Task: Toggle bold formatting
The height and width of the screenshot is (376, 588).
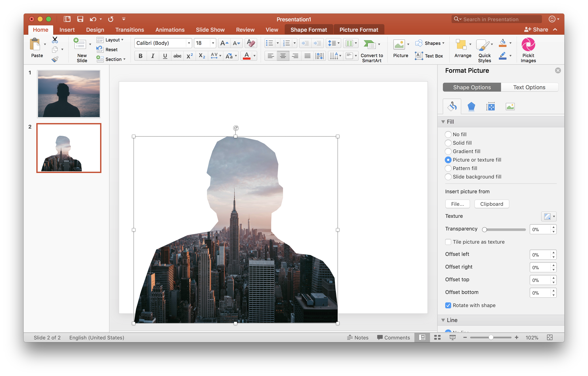Action: (140, 56)
